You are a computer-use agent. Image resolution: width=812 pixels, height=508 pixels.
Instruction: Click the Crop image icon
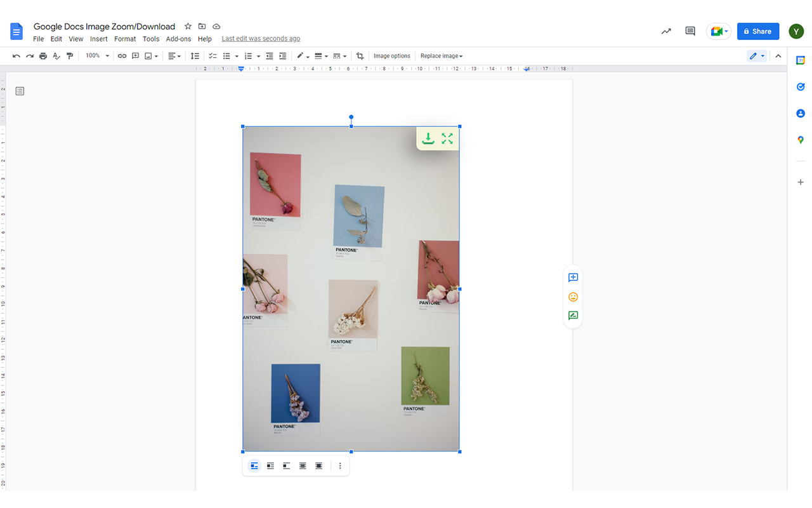360,56
